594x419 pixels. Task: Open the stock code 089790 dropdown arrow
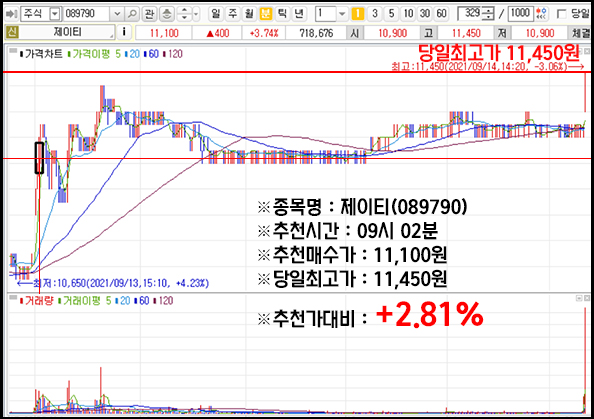tap(117, 14)
